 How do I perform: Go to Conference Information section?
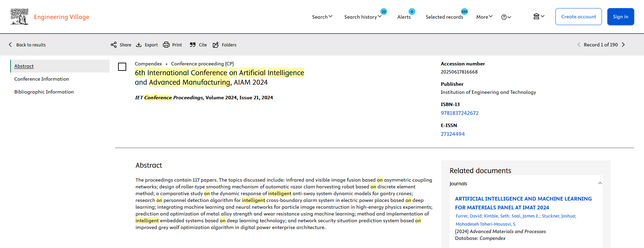click(x=42, y=79)
